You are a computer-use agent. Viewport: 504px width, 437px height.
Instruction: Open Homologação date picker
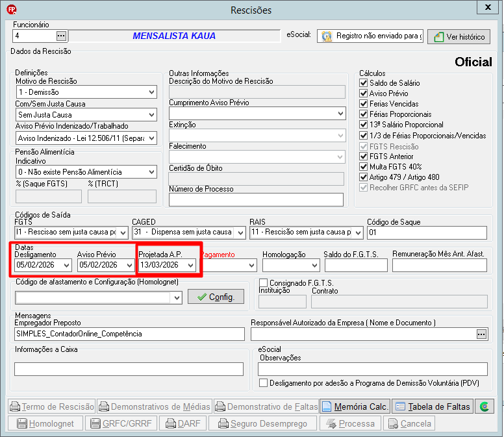click(314, 266)
